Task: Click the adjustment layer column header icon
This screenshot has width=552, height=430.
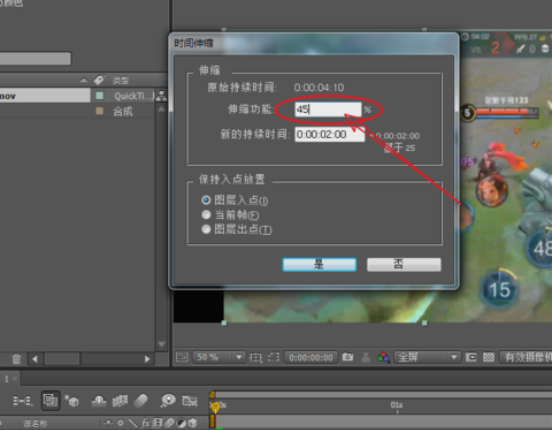Action: 181,423
